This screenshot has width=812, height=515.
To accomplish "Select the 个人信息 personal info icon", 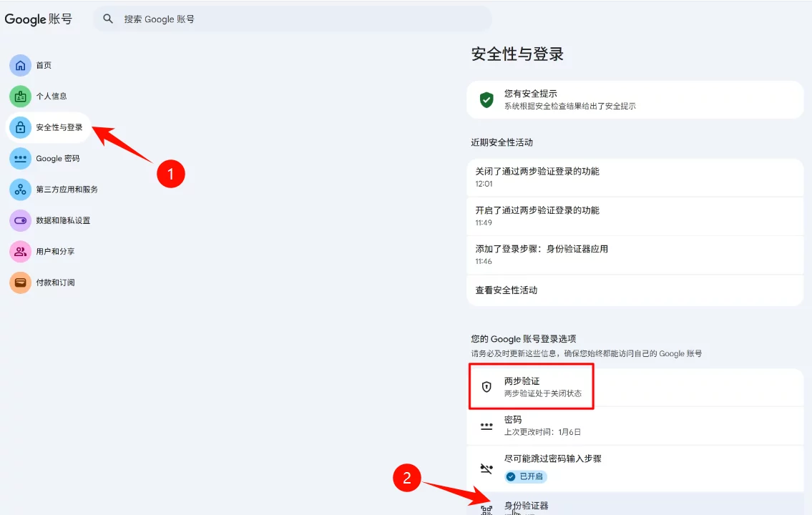I will [21, 96].
